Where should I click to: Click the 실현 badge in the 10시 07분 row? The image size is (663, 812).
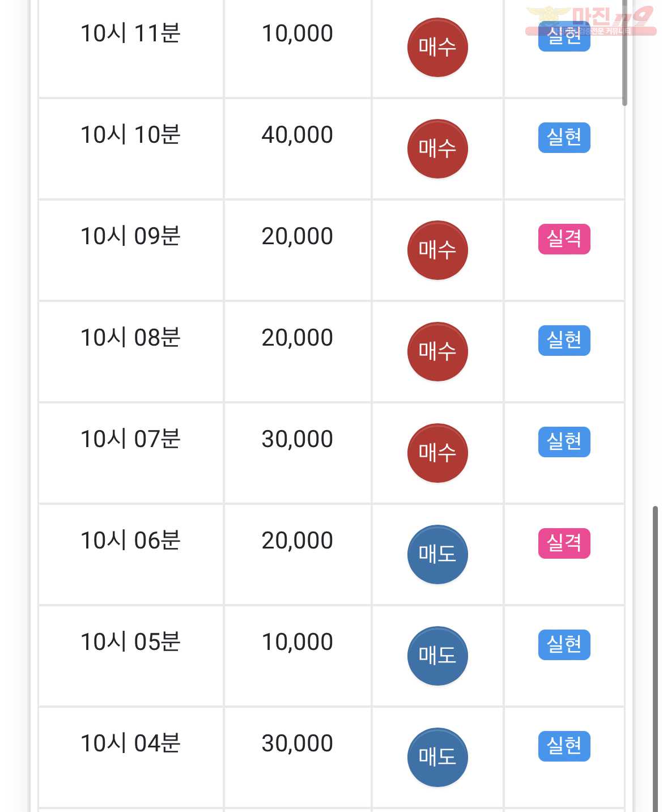click(564, 442)
